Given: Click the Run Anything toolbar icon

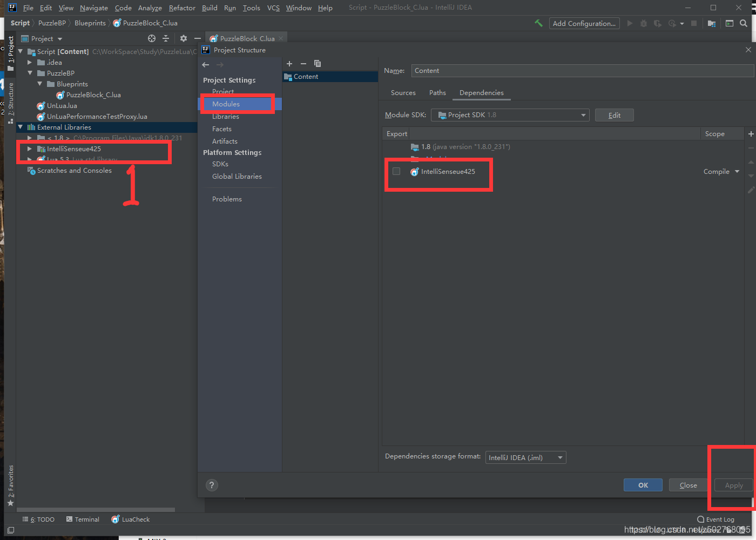Looking at the screenshot, I should [x=730, y=23].
